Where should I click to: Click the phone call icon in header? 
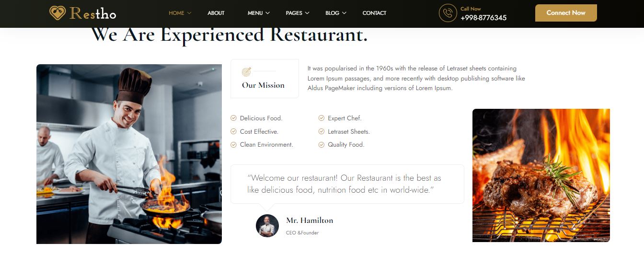(x=448, y=13)
